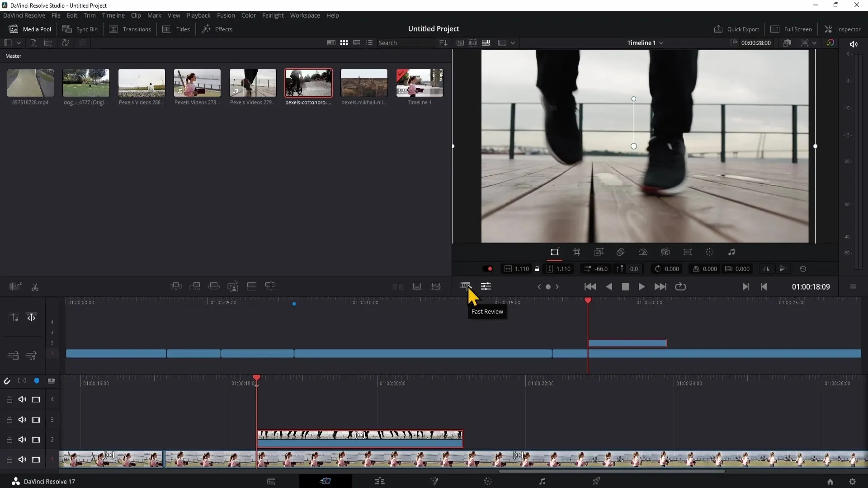This screenshot has width=868, height=488.
Task: Open Project Settings gear icon
Action: coord(852,482)
